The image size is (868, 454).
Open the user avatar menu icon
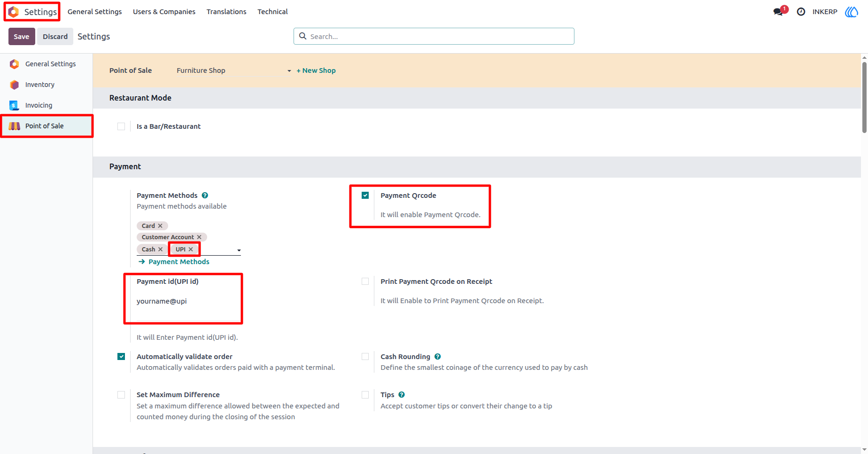click(x=852, y=12)
